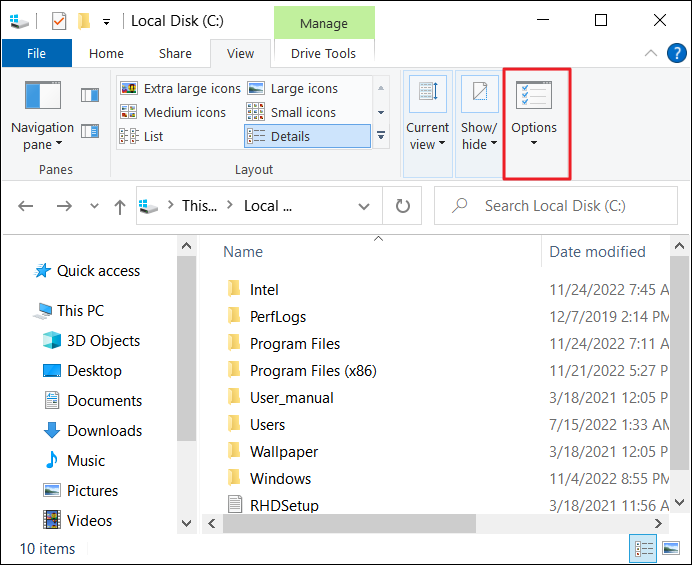
Task: Click the New folder quick access icon
Action: click(x=84, y=21)
